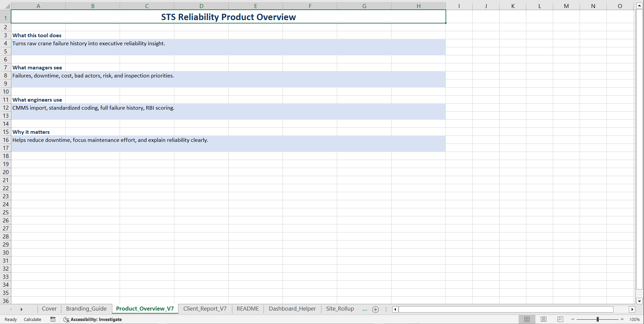Open the macro recording tool
The width and height of the screenshot is (644, 324).
coord(53,319)
